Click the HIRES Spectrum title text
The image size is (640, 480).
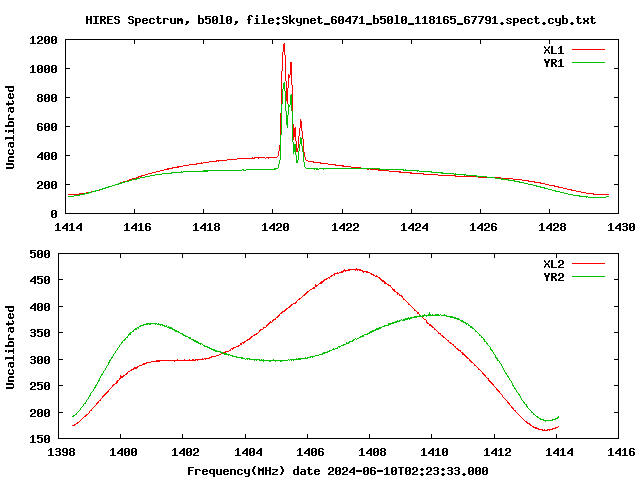tap(340, 20)
